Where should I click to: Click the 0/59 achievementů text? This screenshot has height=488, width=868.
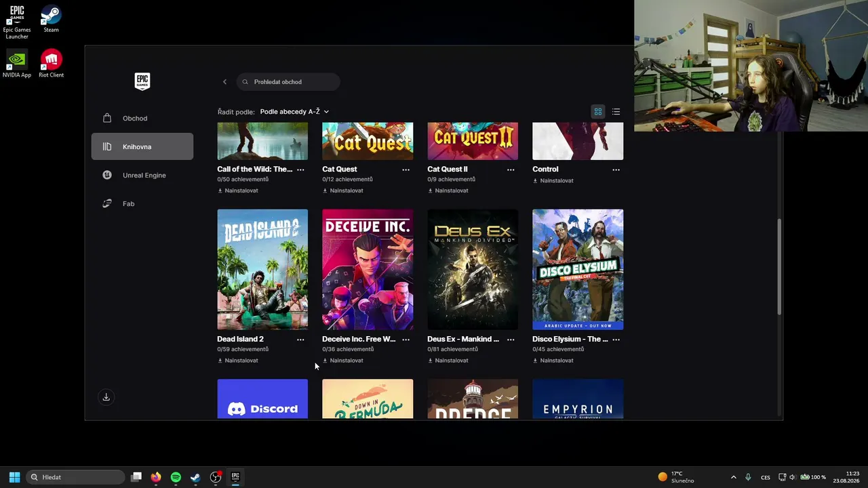click(243, 349)
